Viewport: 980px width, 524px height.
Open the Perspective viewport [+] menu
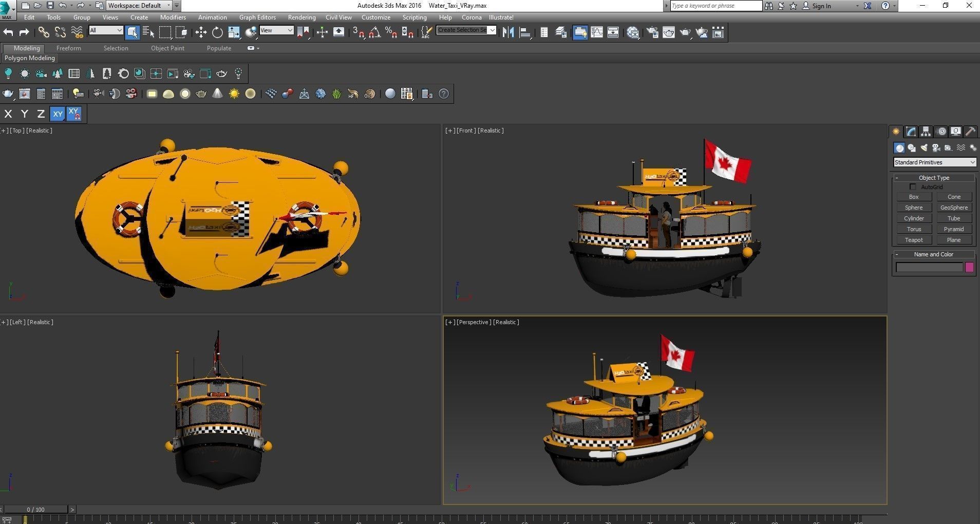(x=450, y=322)
